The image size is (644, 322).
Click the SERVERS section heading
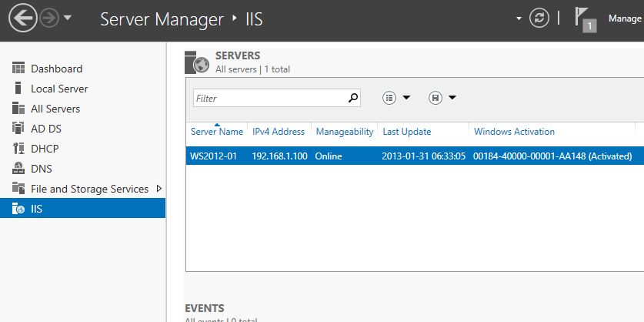coord(238,55)
